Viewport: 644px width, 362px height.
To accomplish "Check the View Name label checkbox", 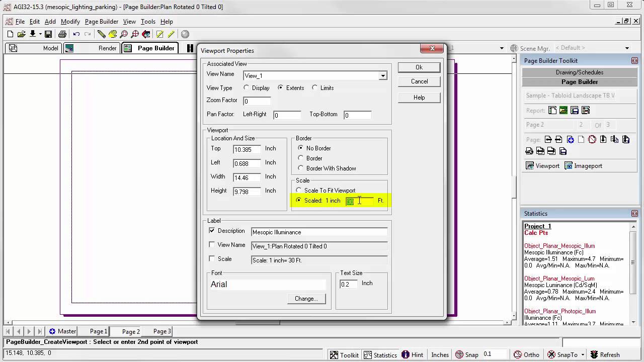I will (x=212, y=244).
